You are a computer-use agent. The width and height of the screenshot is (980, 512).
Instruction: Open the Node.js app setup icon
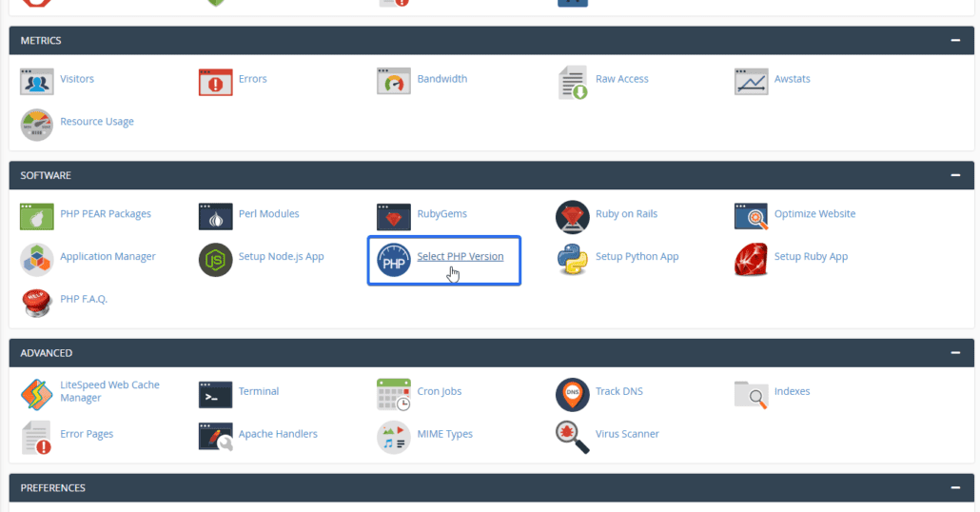coord(216,260)
